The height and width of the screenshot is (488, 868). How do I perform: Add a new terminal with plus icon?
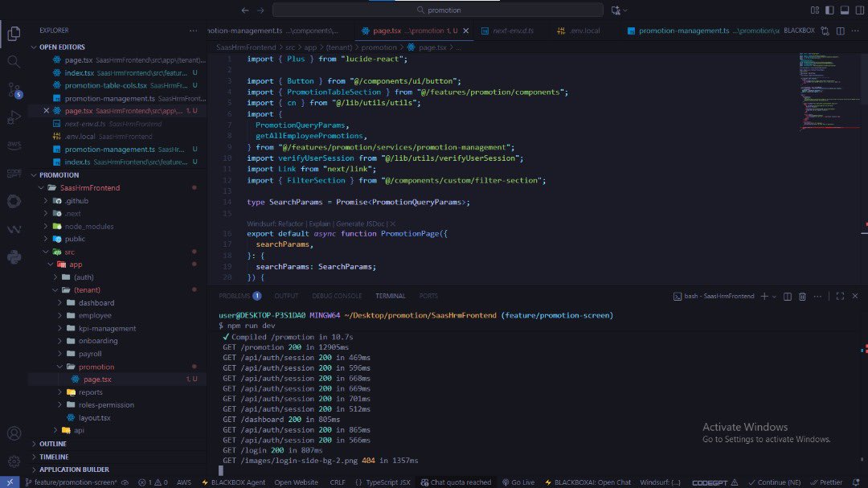pyautogui.click(x=764, y=297)
